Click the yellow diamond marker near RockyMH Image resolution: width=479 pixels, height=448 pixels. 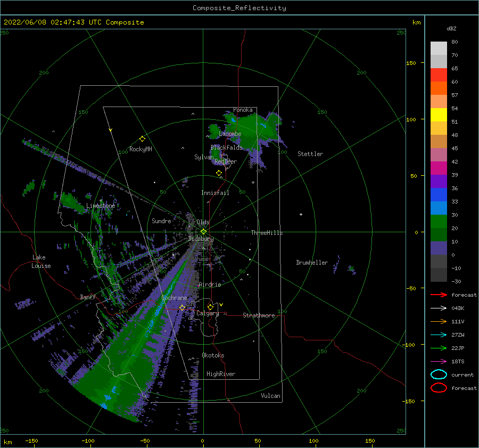(142, 139)
